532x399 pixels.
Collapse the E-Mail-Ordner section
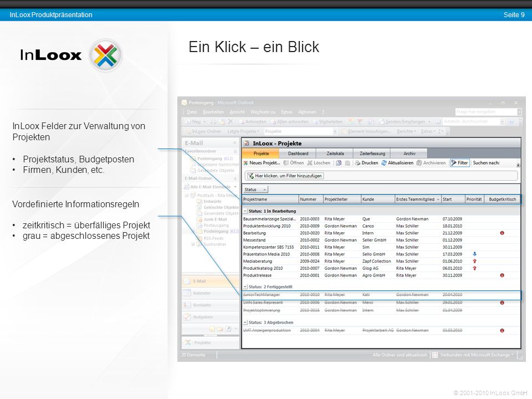235,178
